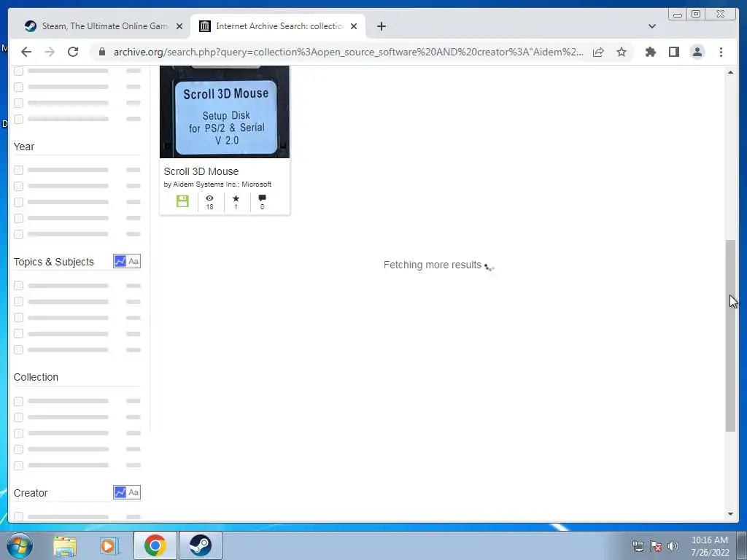Check the last Collection filter checkbox
This screenshot has width=747, height=560.
[x=18, y=466]
